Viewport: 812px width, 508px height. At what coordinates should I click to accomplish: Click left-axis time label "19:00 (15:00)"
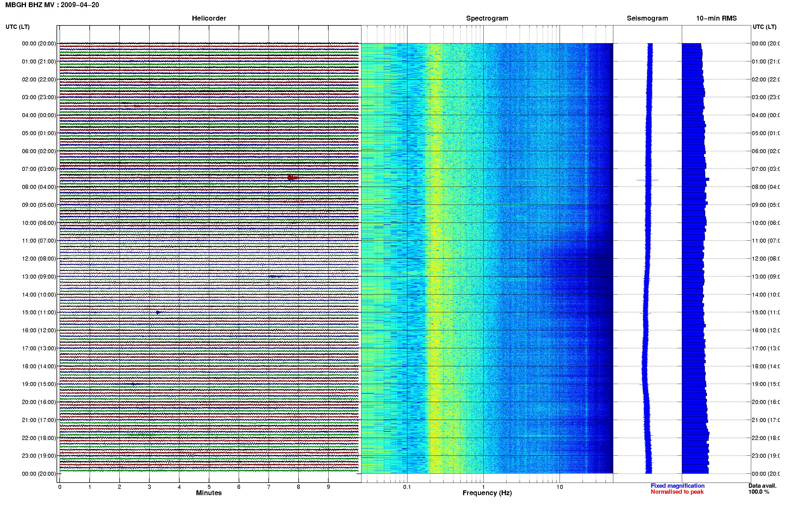click(39, 384)
